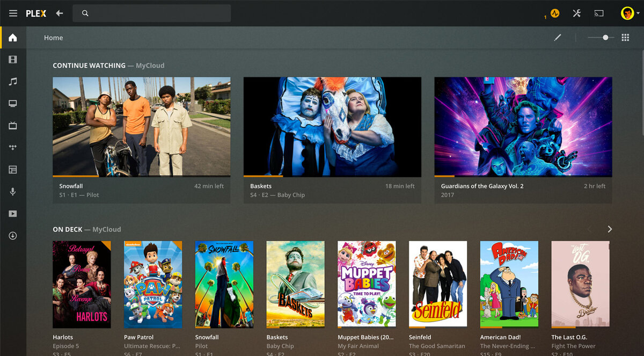Click Baskets episode info 'S4 · E2 — Baby Chip'
644x356 pixels.
(277, 195)
